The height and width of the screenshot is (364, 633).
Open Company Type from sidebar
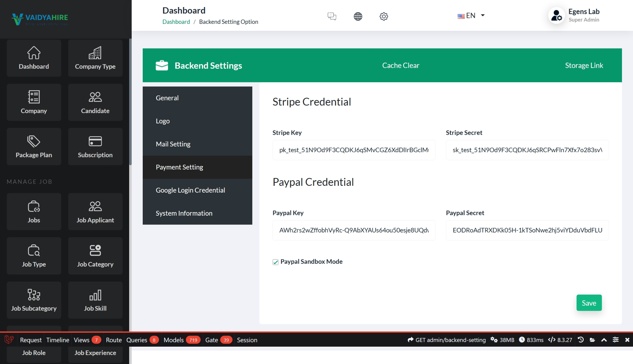point(95,58)
